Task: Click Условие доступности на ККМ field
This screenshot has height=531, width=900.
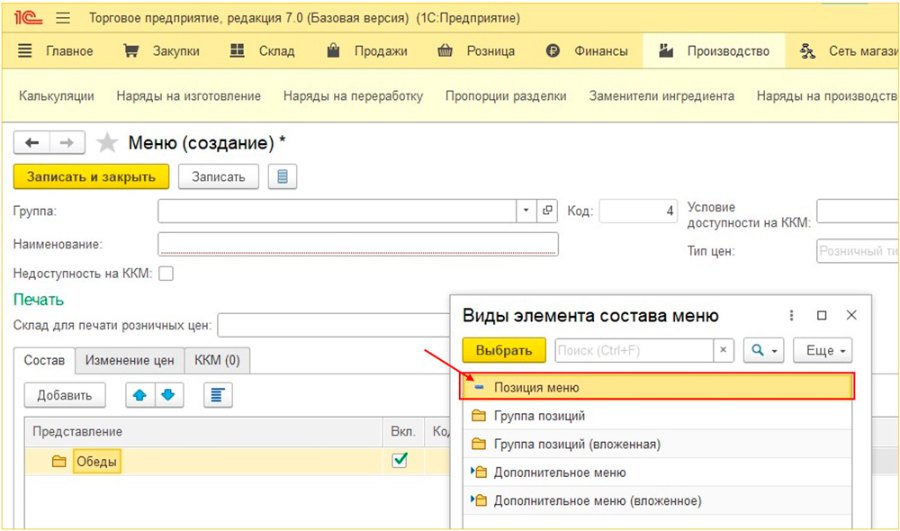Action: click(858, 211)
